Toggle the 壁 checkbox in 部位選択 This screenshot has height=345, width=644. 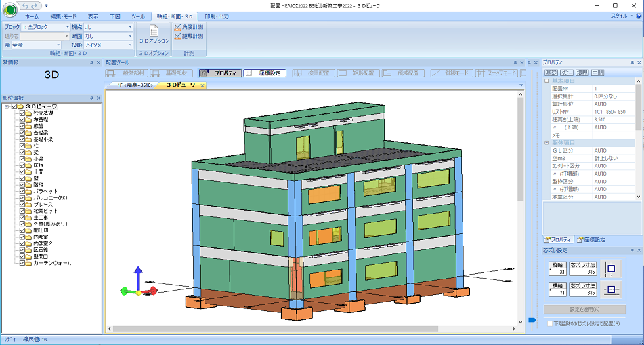coord(22,178)
